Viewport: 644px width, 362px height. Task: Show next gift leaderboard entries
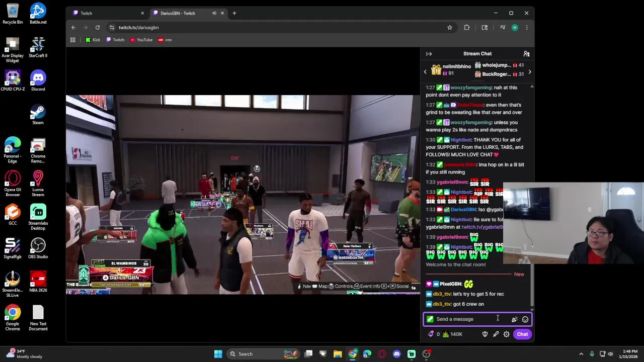coord(530,72)
